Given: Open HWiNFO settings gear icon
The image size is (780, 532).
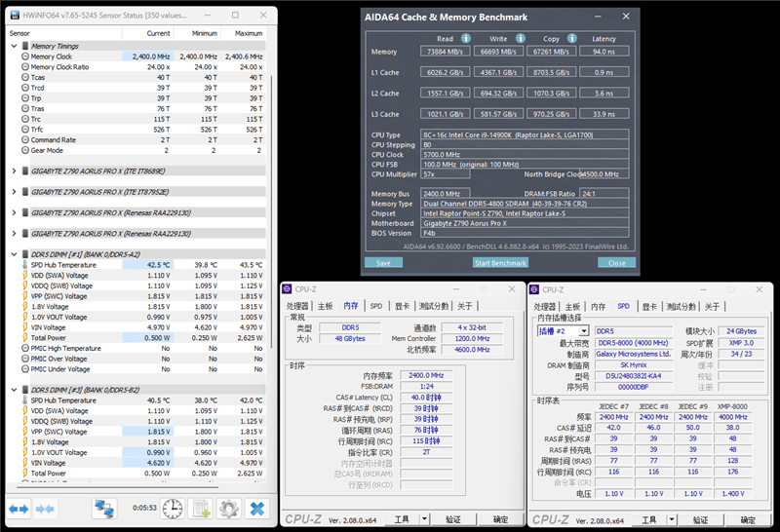Looking at the screenshot, I should (229, 509).
